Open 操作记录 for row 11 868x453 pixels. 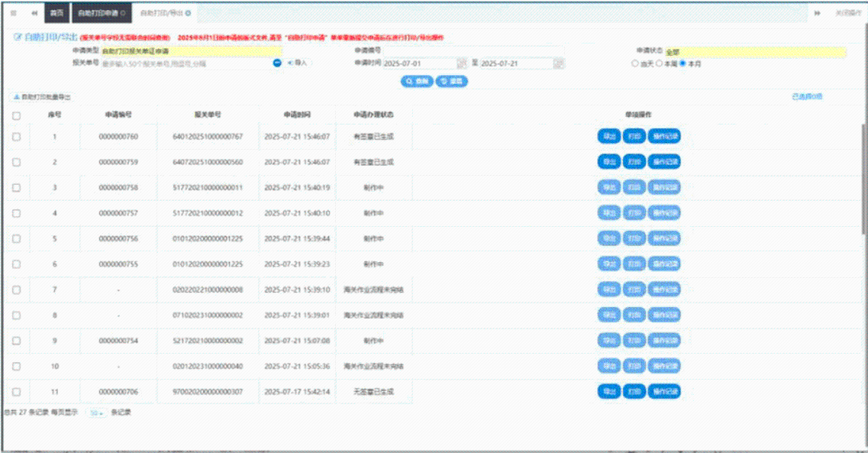[x=664, y=392]
